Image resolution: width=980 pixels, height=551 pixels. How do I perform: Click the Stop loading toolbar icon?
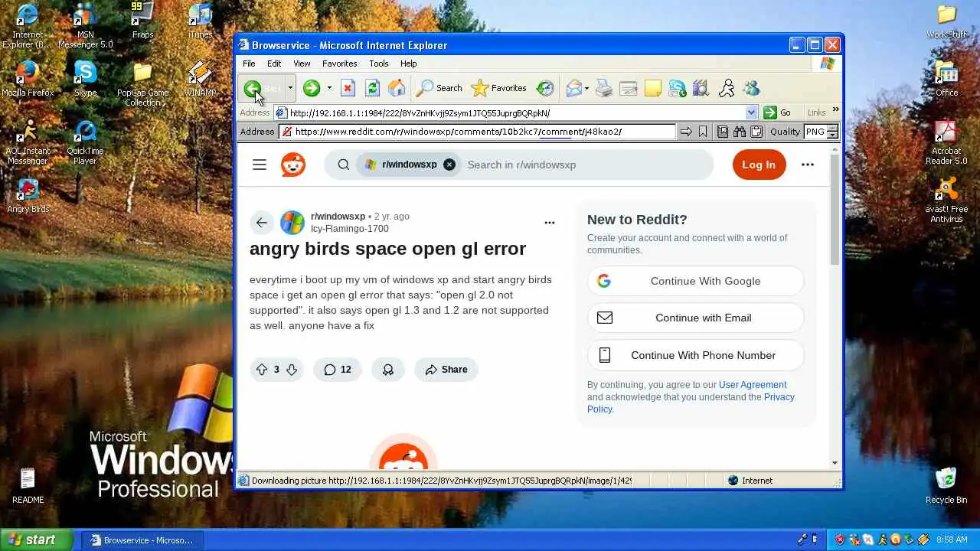[348, 88]
